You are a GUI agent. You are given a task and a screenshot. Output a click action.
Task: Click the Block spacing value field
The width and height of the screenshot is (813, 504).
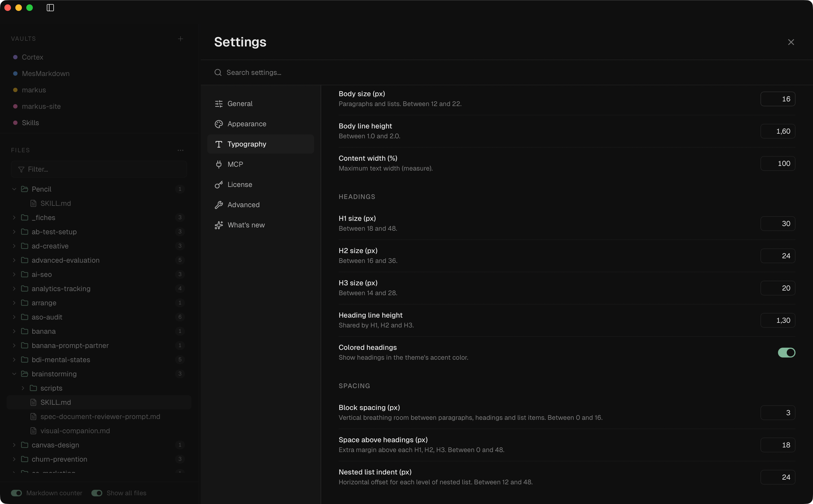(778, 413)
